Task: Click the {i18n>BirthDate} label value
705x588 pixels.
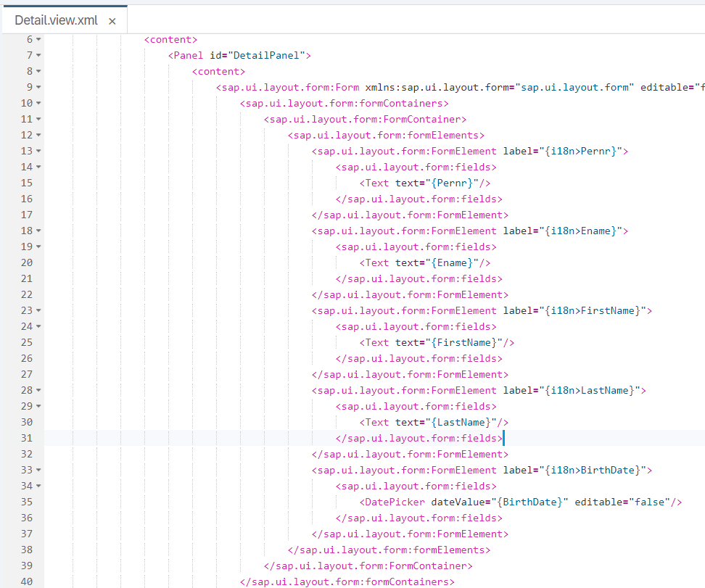Action: coord(593,471)
